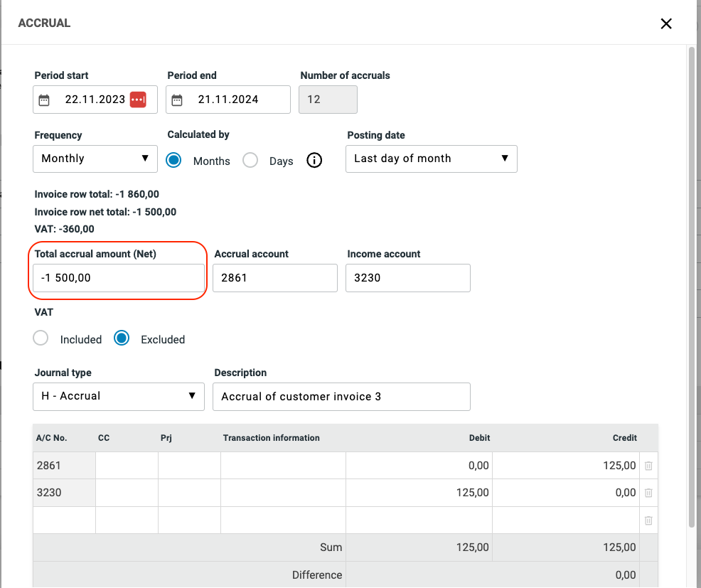Expand the Posting date dropdown
The image size is (701, 588).
pos(431,159)
